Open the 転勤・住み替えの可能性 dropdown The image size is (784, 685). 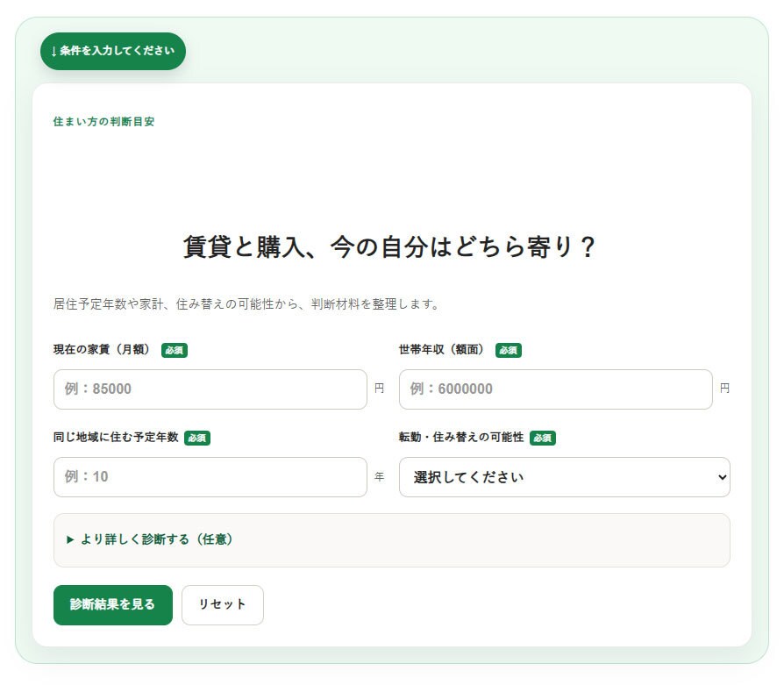tap(565, 476)
